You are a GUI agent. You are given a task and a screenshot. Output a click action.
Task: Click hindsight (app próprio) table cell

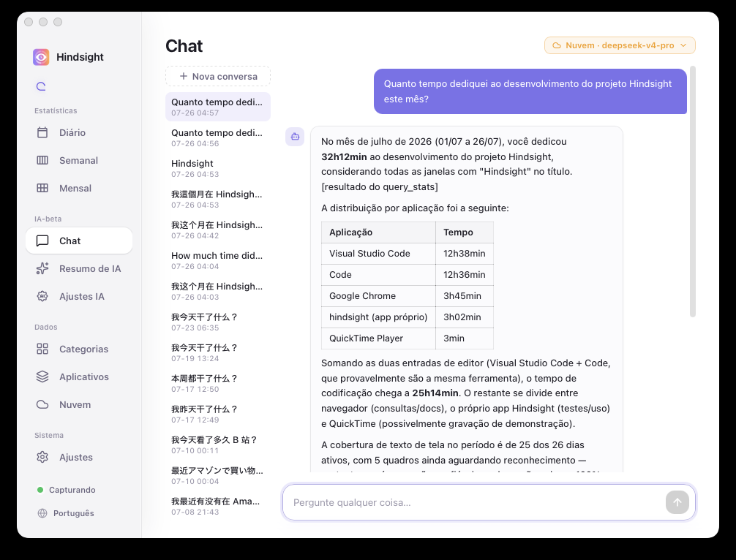(378, 317)
